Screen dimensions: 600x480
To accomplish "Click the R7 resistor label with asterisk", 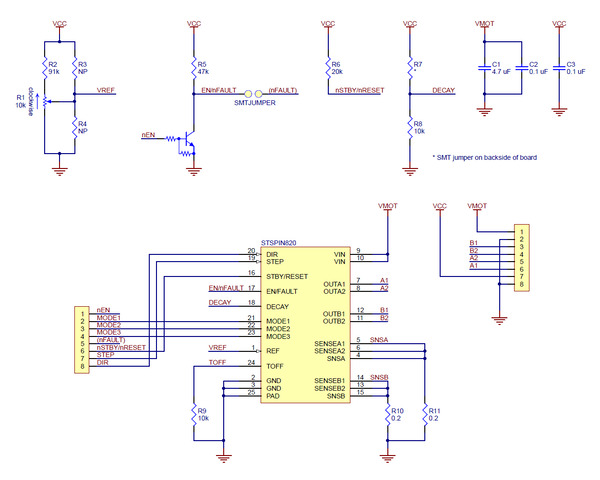I will [417, 67].
